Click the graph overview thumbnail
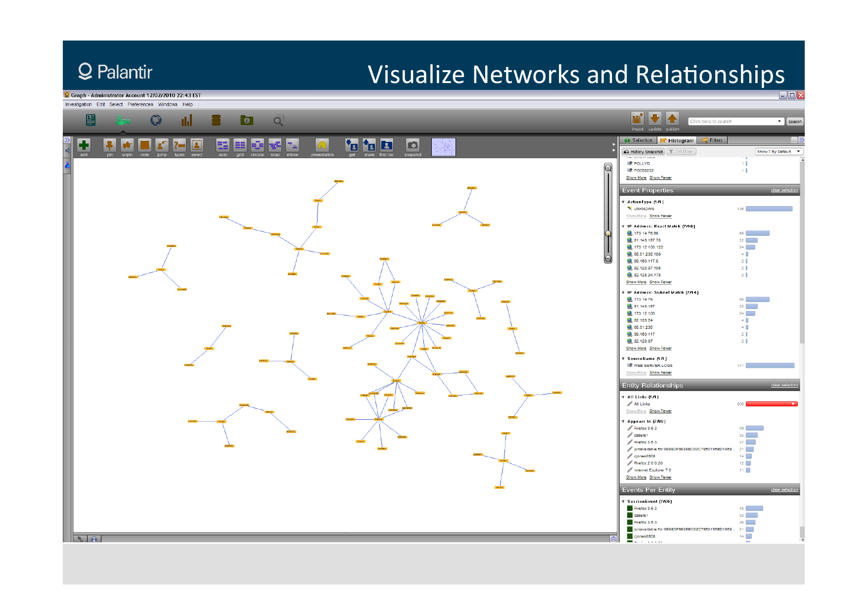Screen dimensions: 868x613 coord(443,147)
